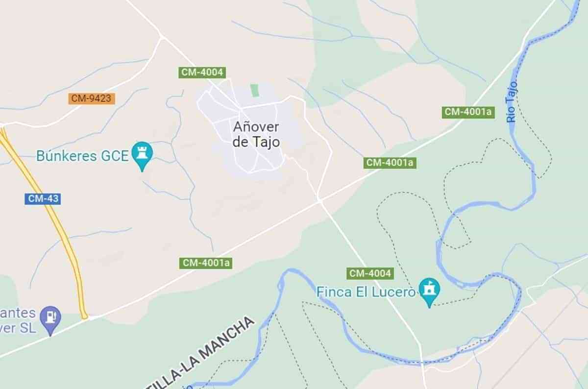588x389 pixels.
Task: Click the blue CM-43 highway shield
Action: click(x=42, y=199)
